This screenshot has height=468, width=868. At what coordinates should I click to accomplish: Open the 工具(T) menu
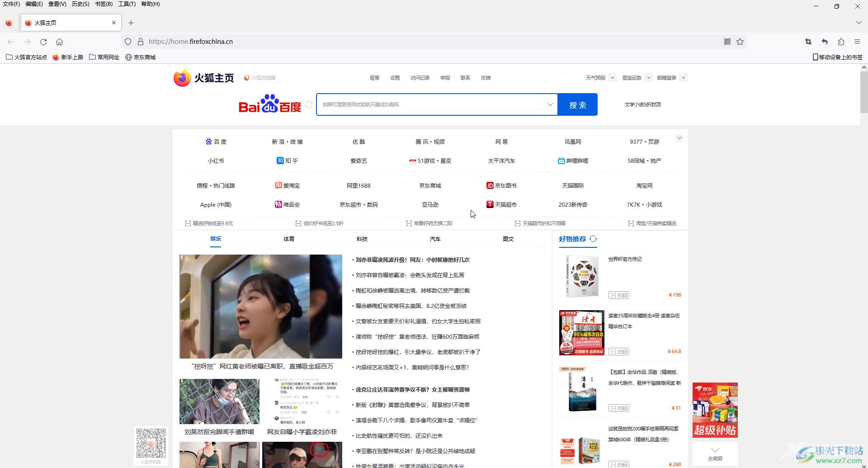point(127,4)
